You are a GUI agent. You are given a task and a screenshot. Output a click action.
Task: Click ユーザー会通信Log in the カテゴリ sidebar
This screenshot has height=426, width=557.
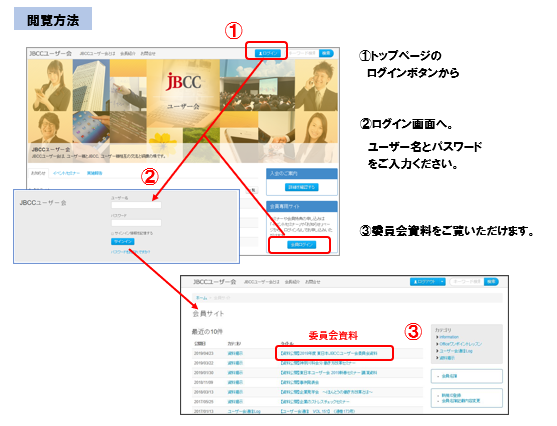coord(456,351)
